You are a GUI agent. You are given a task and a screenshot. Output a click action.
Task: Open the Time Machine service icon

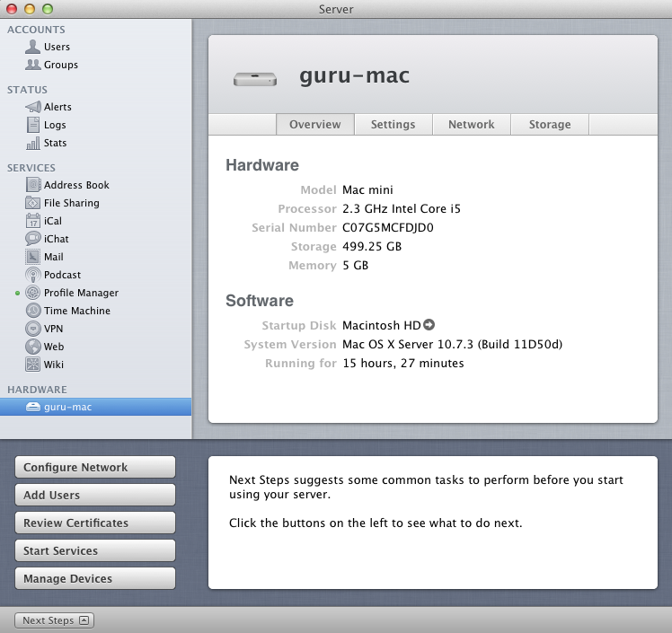click(x=33, y=311)
